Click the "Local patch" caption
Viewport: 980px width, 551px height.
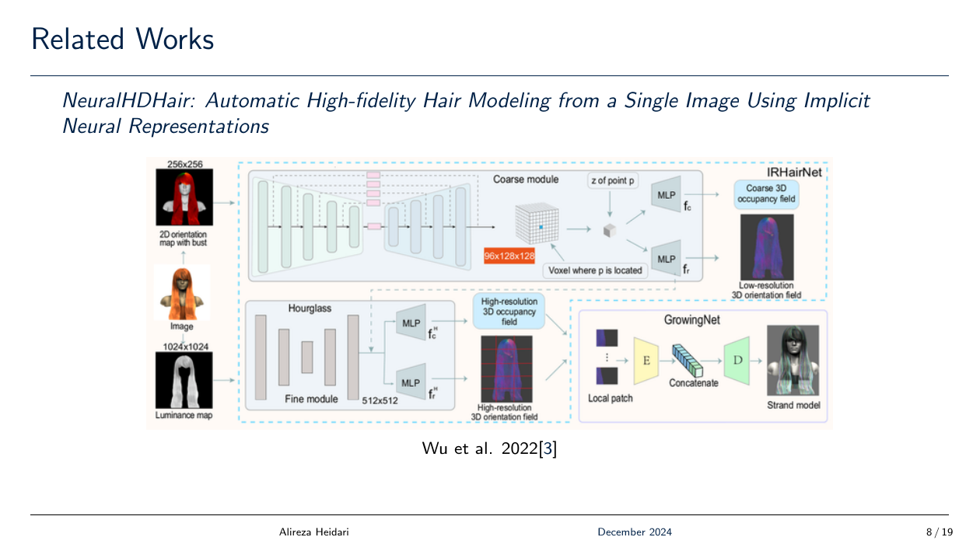(x=610, y=399)
